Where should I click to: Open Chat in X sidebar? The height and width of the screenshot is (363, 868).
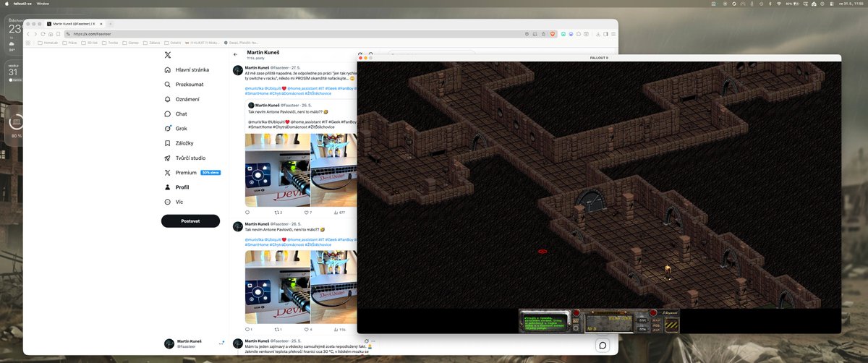[176, 114]
